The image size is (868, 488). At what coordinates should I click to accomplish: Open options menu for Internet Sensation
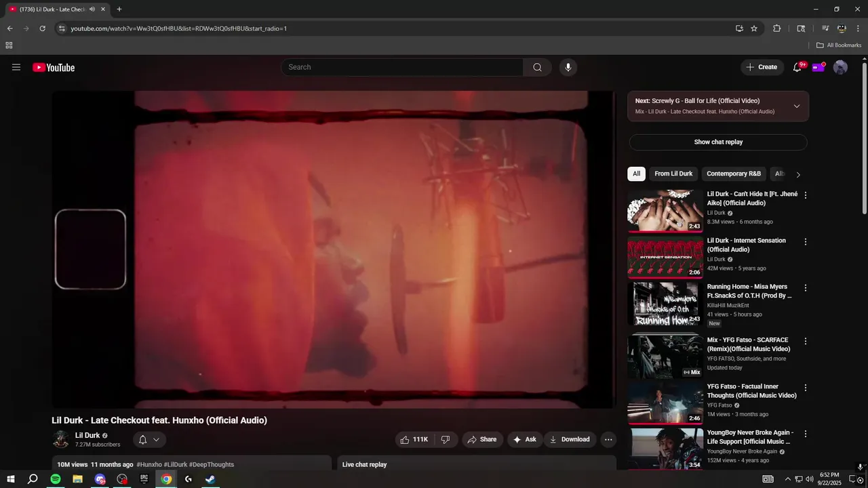click(806, 241)
